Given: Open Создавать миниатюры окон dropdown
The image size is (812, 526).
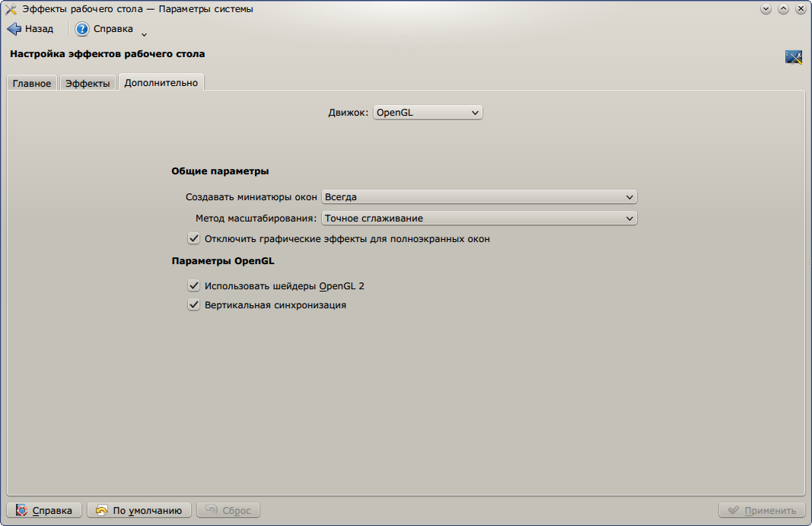Looking at the screenshot, I should [479, 196].
